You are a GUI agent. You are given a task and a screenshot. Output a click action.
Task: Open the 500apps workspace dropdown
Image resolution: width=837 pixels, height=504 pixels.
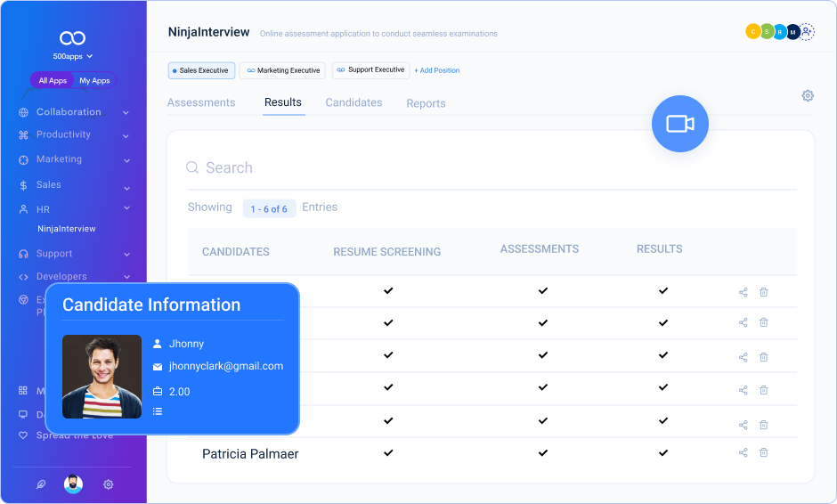(73, 56)
